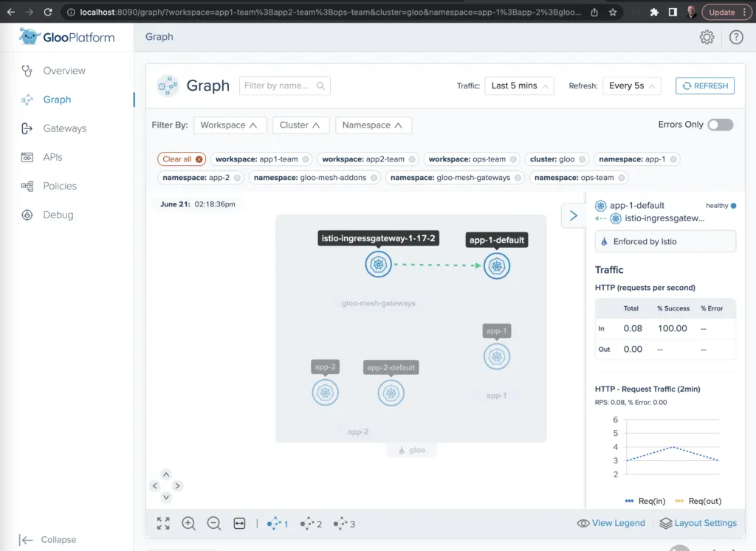
Task: Open the Debug sidebar item
Action: pyautogui.click(x=58, y=215)
